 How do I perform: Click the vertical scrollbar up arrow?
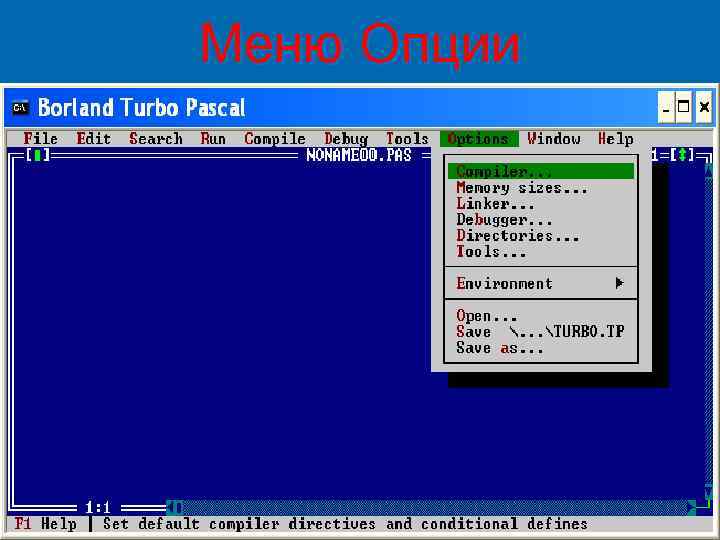click(x=709, y=171)
